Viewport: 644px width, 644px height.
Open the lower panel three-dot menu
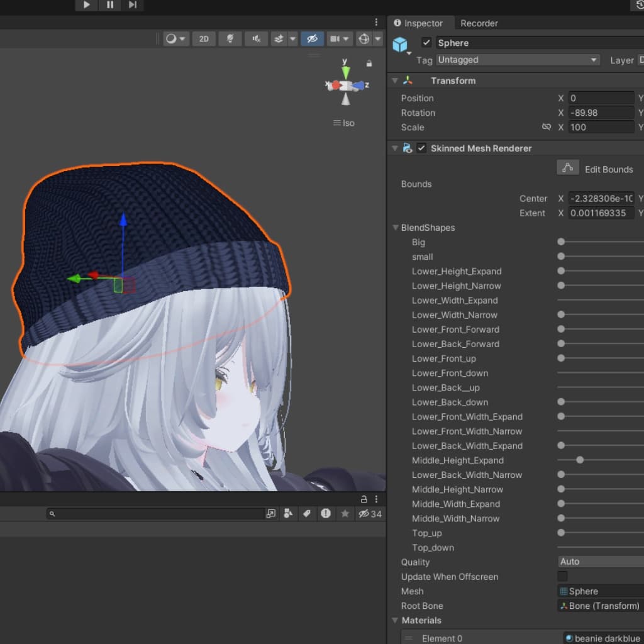point(376,499)
